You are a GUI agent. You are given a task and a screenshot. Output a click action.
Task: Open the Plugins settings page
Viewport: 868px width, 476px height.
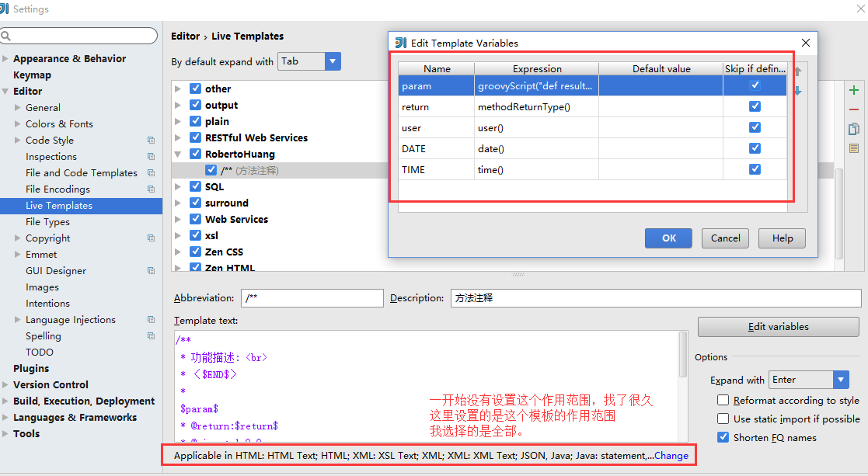[31, 368]
